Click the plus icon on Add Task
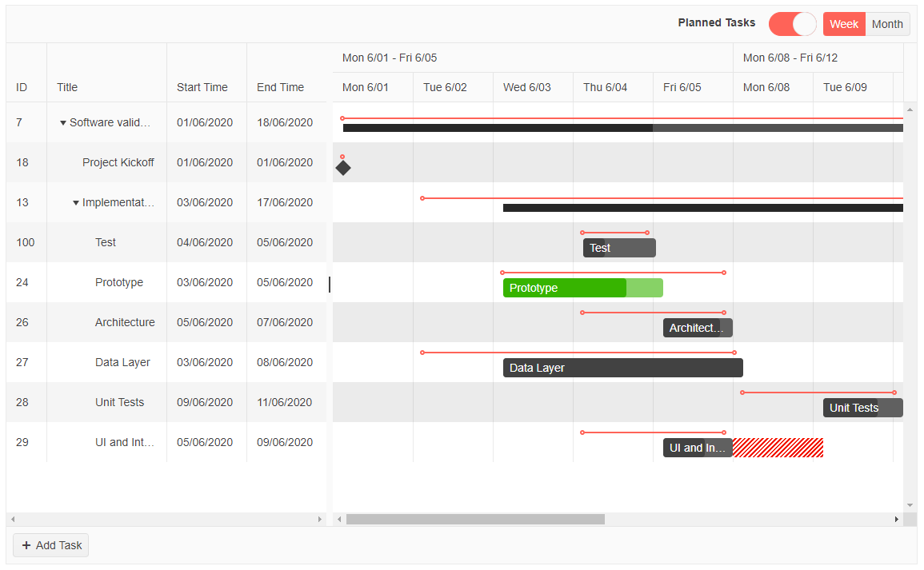This screenshot has height=570, width=924. (x=26, y=544)
